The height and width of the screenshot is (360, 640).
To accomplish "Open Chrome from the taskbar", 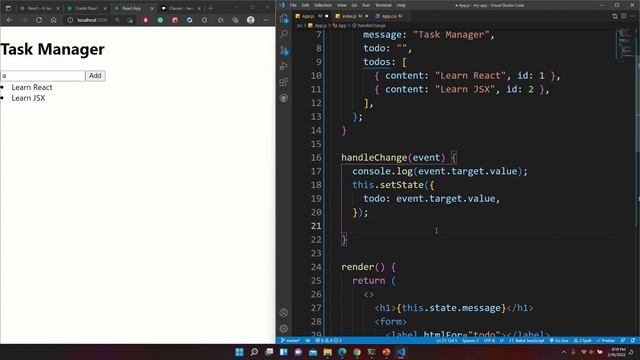I will 357,352.
